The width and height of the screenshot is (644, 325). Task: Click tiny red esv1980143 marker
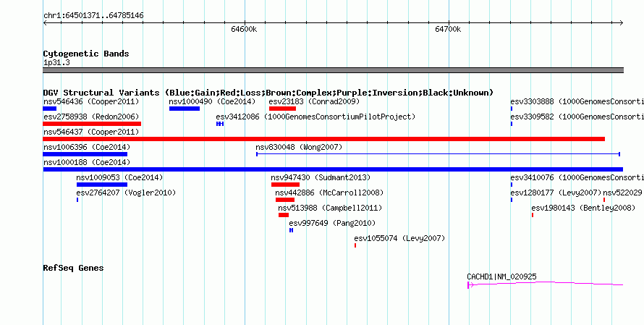point(533,215)
